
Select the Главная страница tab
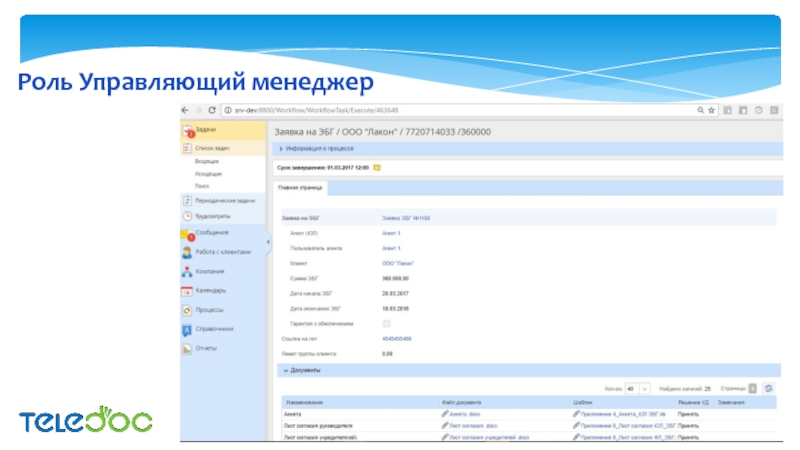coord(299,188)
